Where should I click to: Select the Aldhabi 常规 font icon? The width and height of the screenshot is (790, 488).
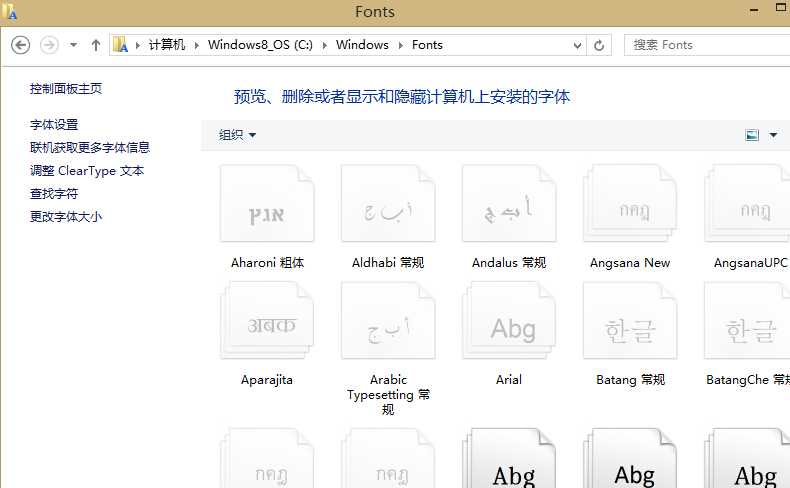[x=388, y=203]
